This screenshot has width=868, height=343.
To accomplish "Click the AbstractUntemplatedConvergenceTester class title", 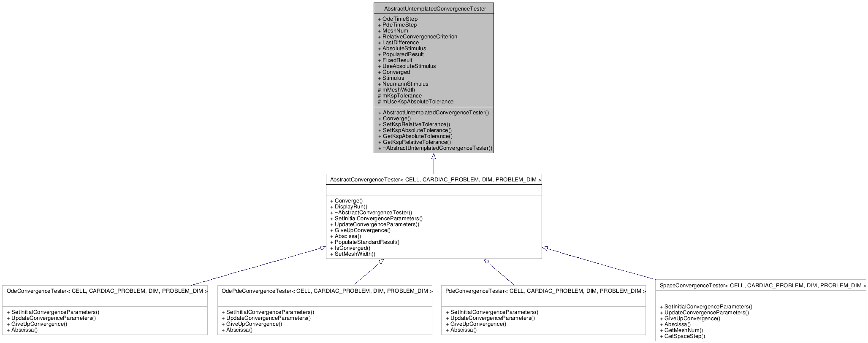I will point(435,8).
